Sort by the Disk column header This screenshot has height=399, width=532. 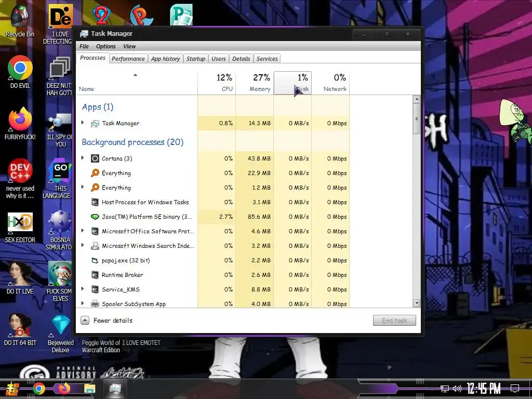pyautogui.click(x=292, y=83)
